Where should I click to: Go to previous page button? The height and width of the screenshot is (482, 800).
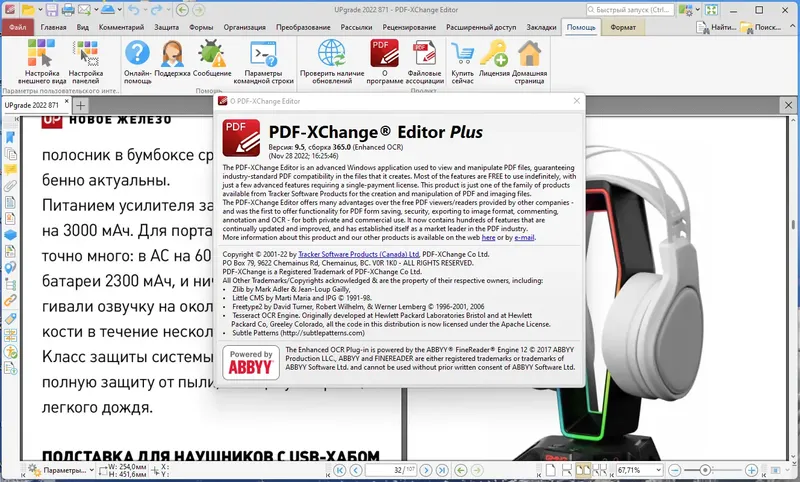356,470
